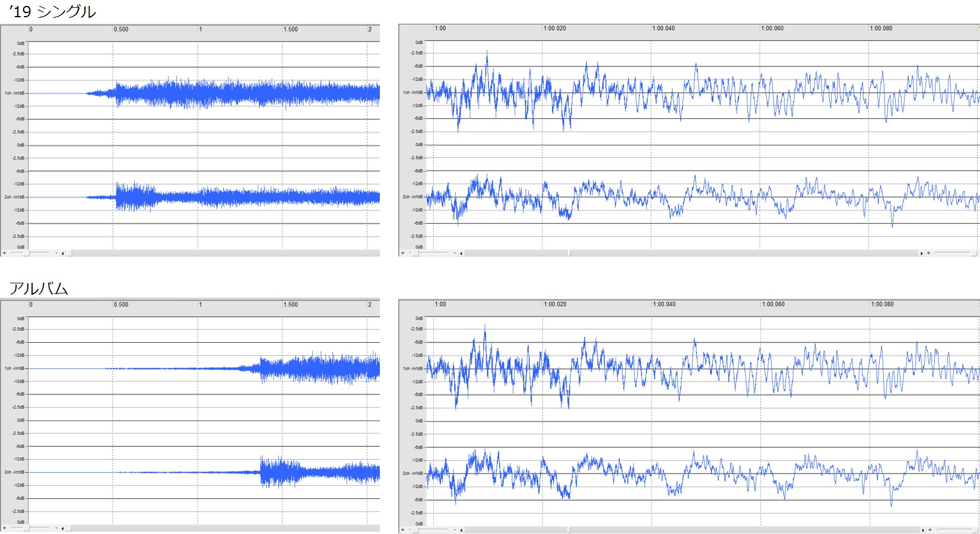This screenshot has width=980, height=534.
Task: Click the zoom-in plus icon in the '19 single overview panel
Action: (4, 253)
